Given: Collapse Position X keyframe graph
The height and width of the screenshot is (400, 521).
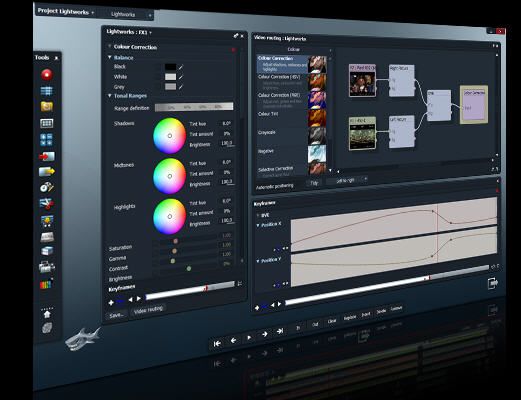Looking at the screenshot, I should 258,225.
